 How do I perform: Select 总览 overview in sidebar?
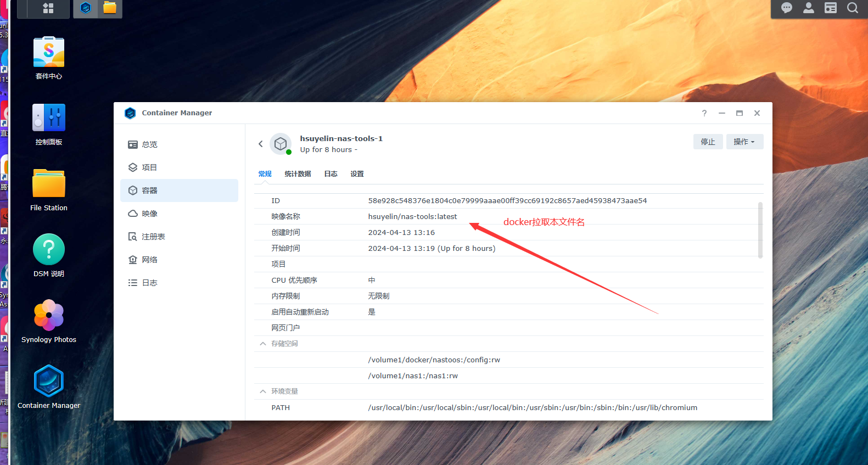pyautogui.click(x=179, y=144)
